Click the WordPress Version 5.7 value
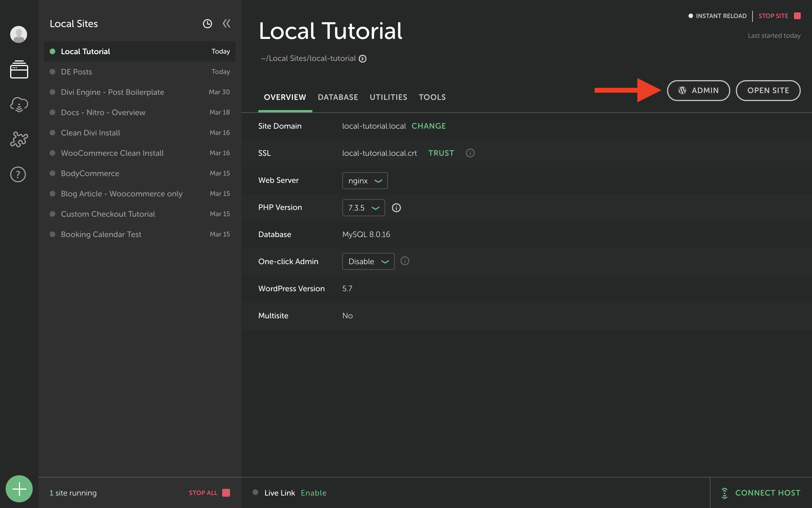812x508 pixels. tap(347, 289)
